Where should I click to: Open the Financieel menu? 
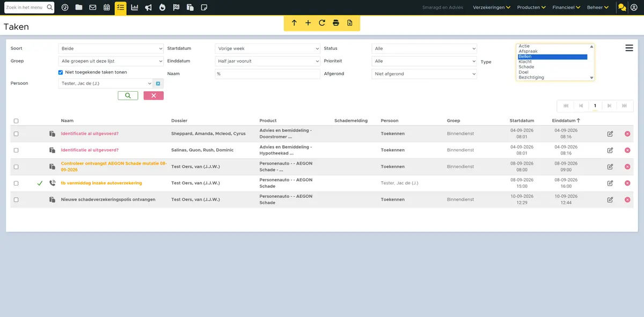click(x=567, y=8)
